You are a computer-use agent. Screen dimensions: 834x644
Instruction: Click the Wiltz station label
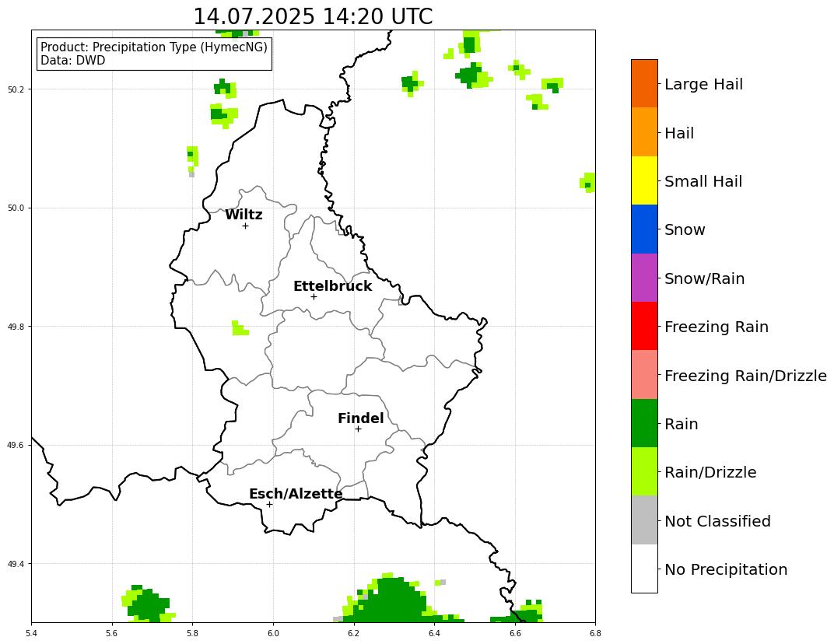244,215
